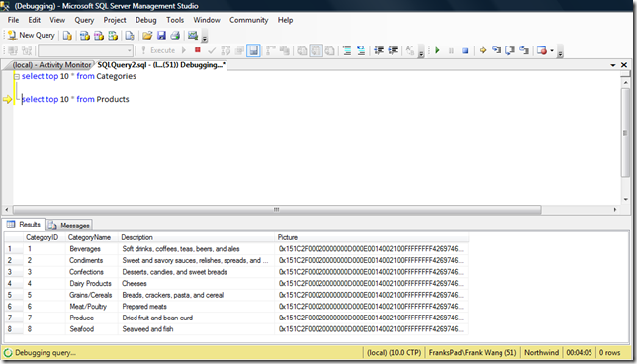This screenshot has height=364, width=637.
Task: Save the current query file
Action: [161, 36]
